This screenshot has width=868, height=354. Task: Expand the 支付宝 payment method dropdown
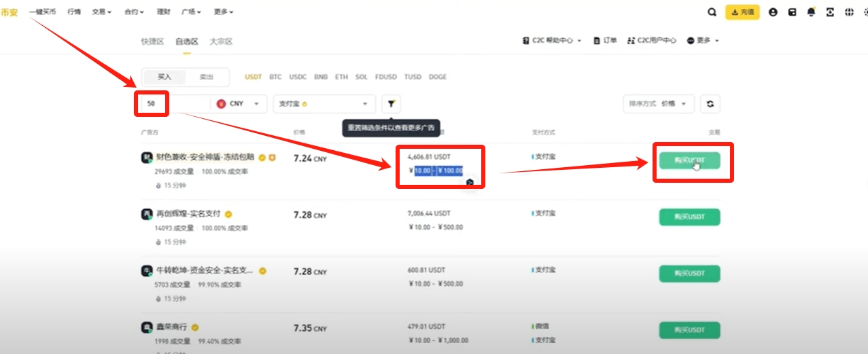click(324, 104)
